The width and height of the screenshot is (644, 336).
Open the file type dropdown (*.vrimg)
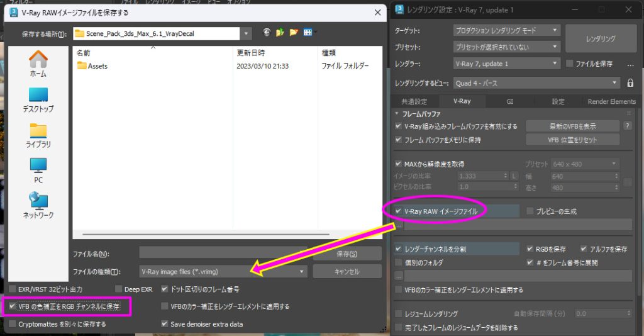223,272
